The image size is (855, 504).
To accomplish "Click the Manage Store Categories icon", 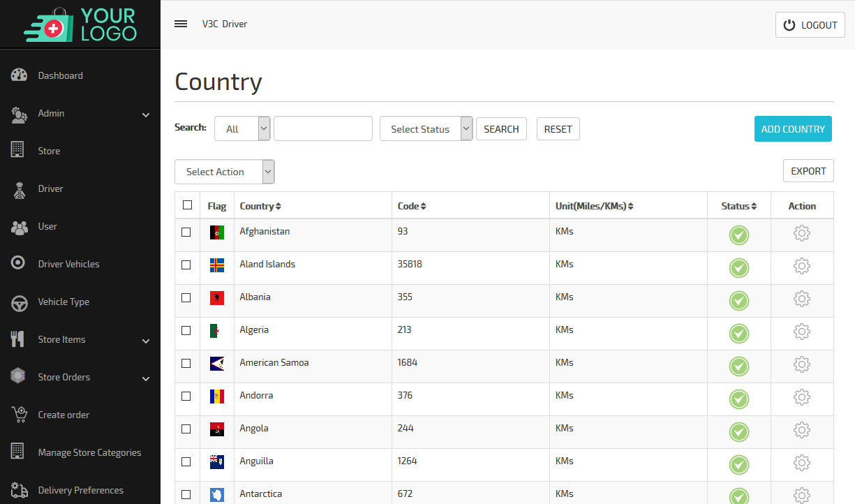I will [x=18, y=452].
